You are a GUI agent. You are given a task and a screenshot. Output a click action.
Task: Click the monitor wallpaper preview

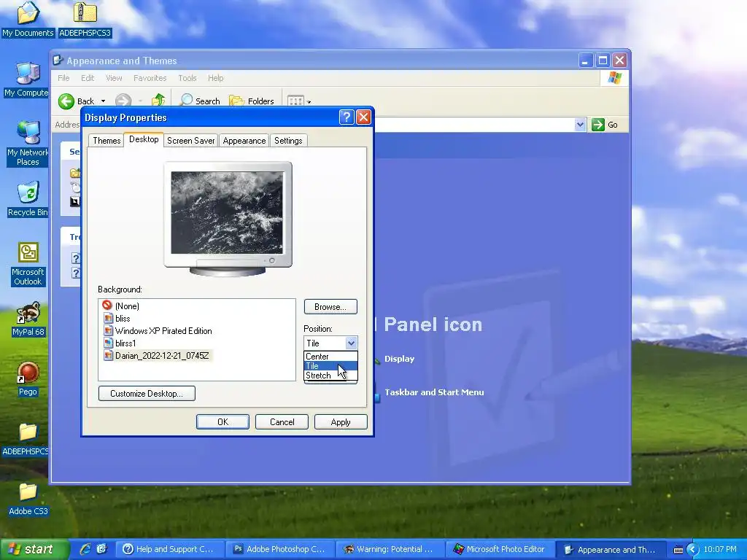click(227, 212)
